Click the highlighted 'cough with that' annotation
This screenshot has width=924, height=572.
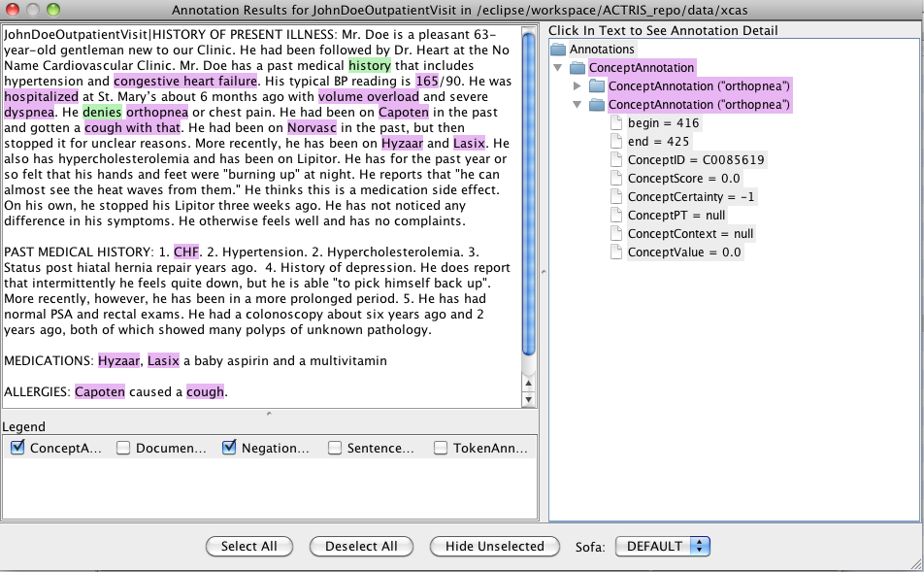(133, 127)
